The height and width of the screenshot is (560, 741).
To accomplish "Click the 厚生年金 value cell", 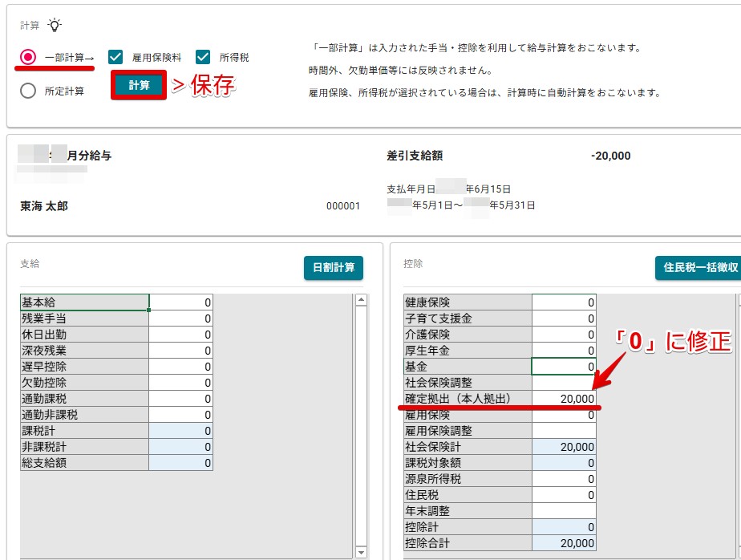I will (565, 351).
